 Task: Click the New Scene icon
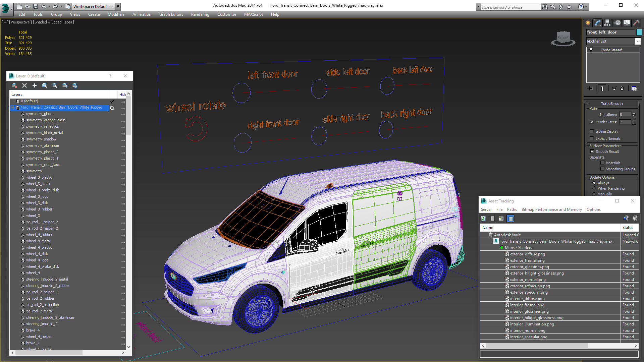pyautogui.click(x=19, y=6)
